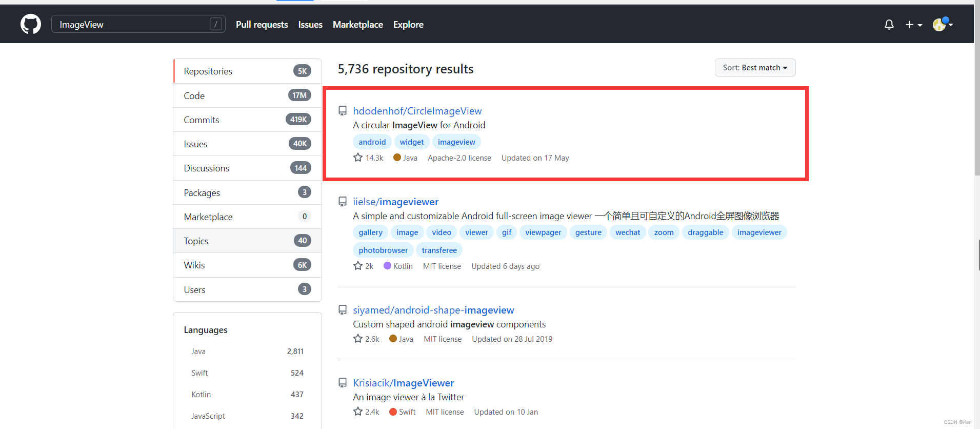Click the imageview topic tag
Viewport: 980px width, 429px height.
456,142
